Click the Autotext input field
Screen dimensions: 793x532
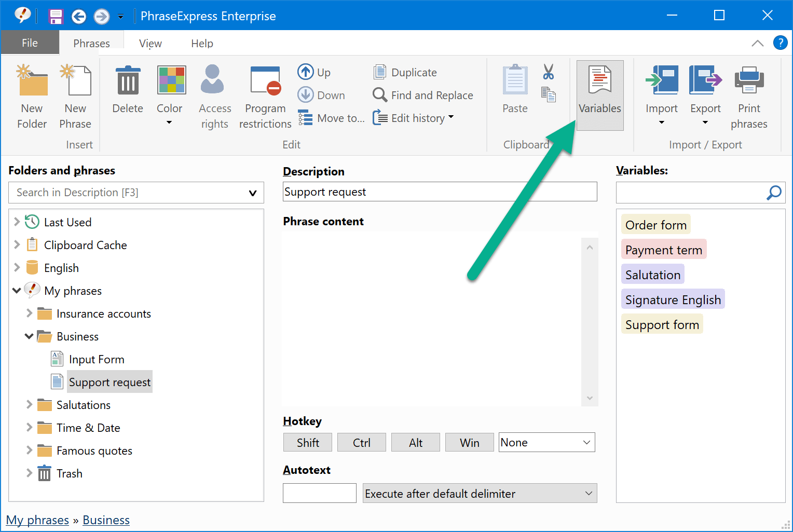pos(320,493)
